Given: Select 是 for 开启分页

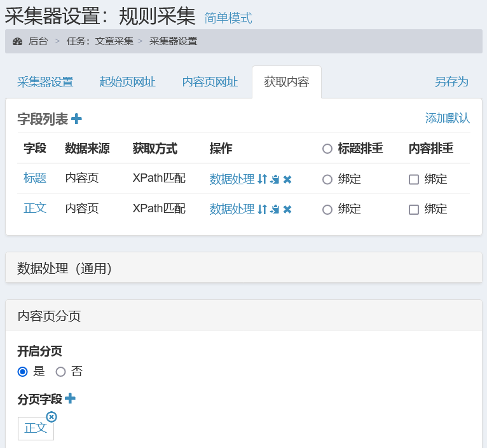Looking at the screenshot, I should pyautogui.click(x=23, y=371).
